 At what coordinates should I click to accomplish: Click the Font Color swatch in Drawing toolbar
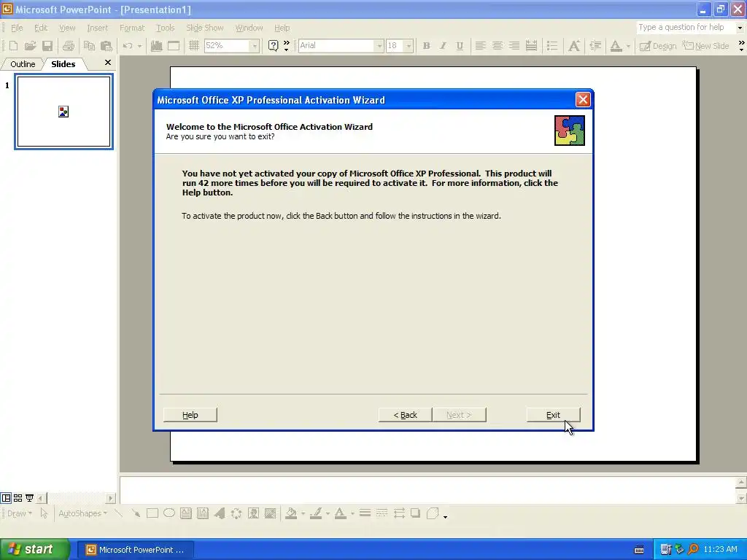[340, 513]
